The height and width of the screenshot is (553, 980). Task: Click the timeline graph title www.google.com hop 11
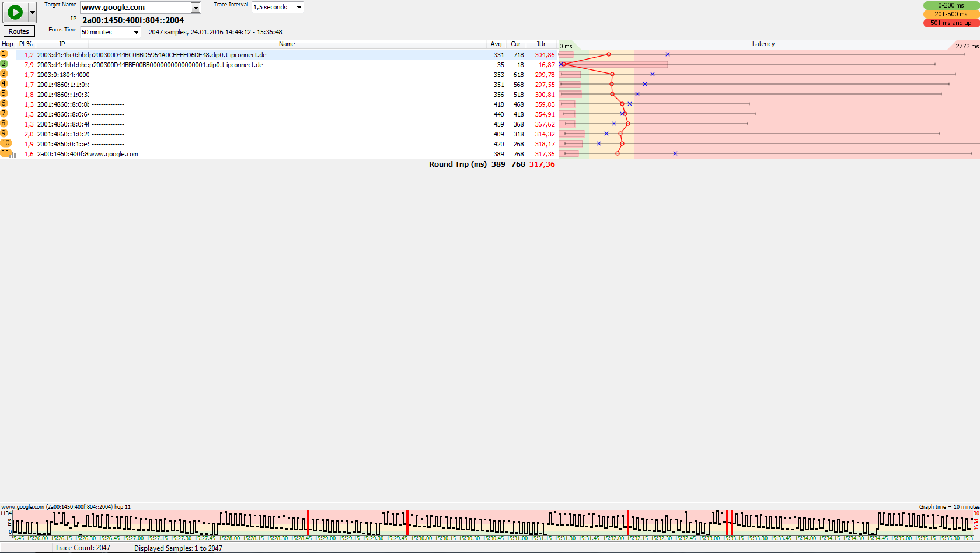pyautogui.click(x=66, y=507)
